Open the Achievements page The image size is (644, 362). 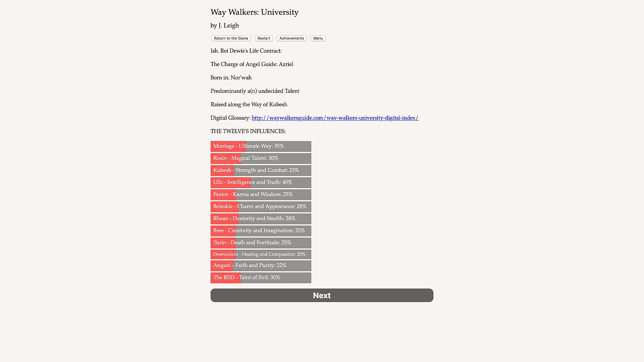291,38
